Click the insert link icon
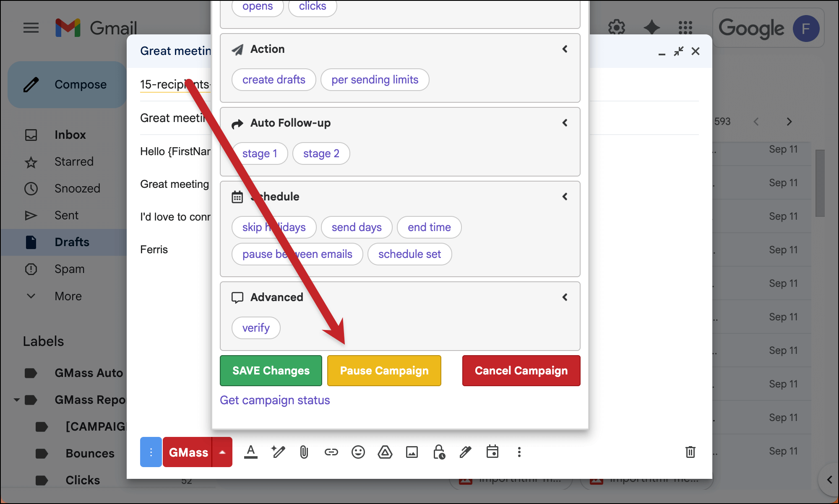The image size is (839, 504). tap(331, 452)
